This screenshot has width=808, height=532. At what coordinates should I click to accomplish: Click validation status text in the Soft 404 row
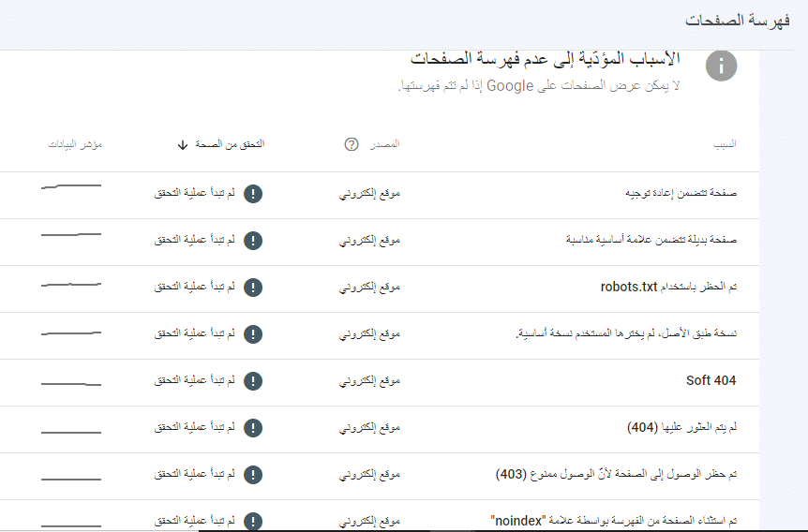(x=195, y=380)
